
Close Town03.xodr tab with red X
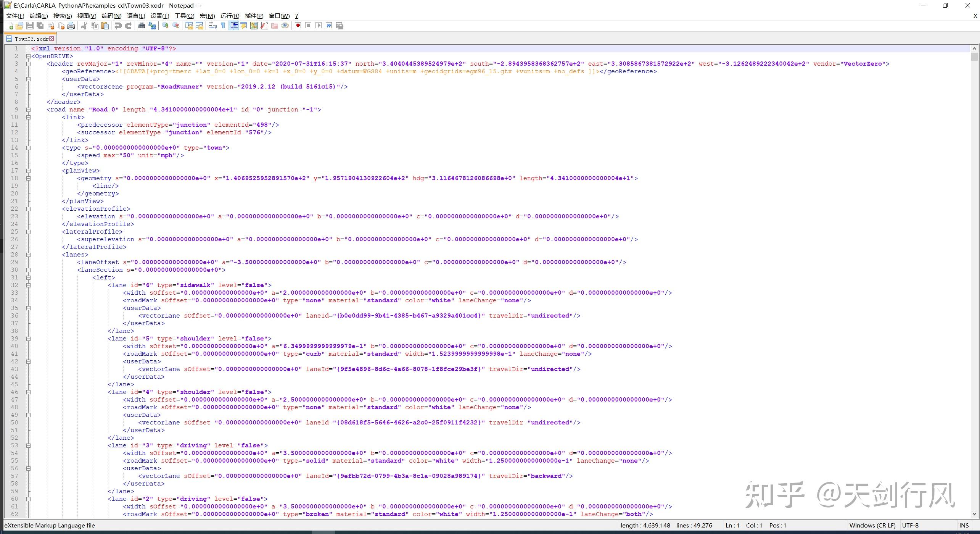52,39
